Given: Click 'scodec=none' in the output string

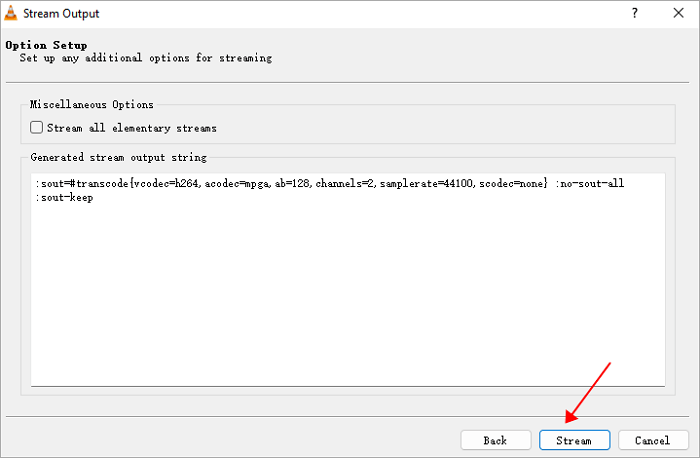Looking at the screenshot, I should (513, 185).
